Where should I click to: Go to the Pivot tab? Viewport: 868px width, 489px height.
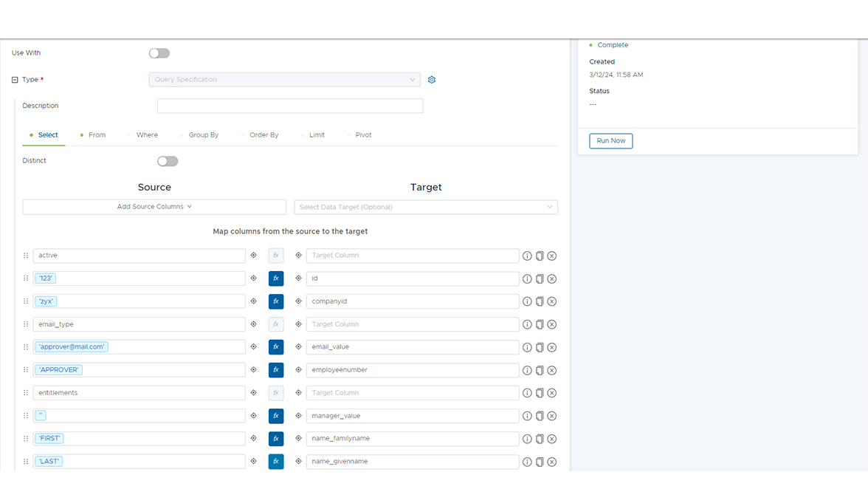pos(363,135)
